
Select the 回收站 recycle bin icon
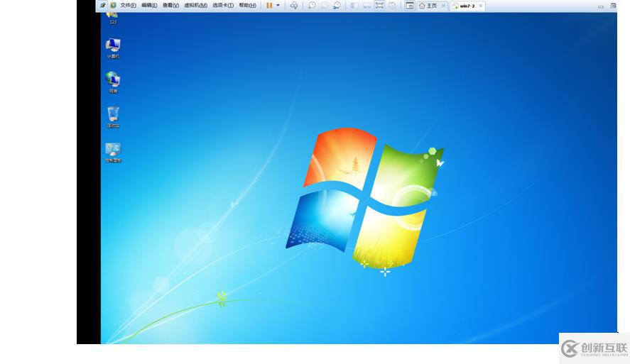(x=113, y=117)
